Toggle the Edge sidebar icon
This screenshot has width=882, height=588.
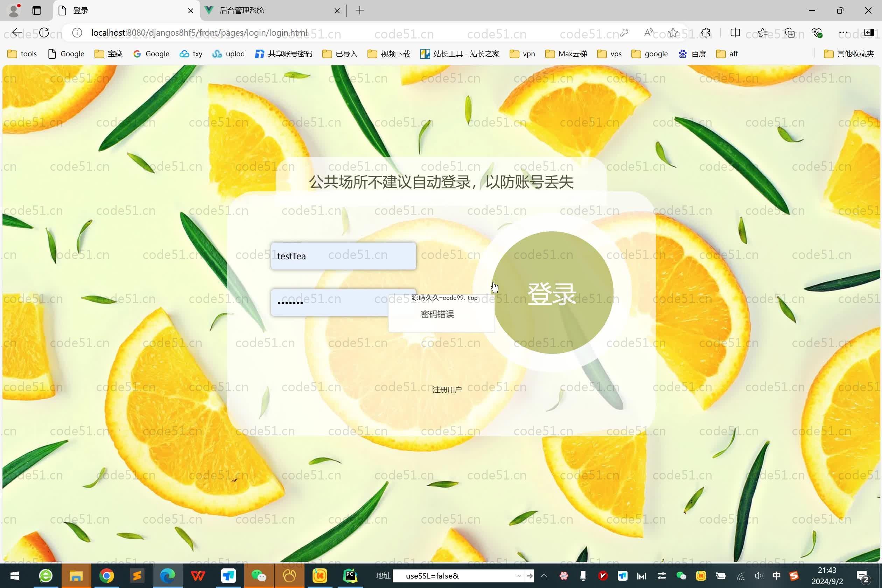(x=869, y=33)
